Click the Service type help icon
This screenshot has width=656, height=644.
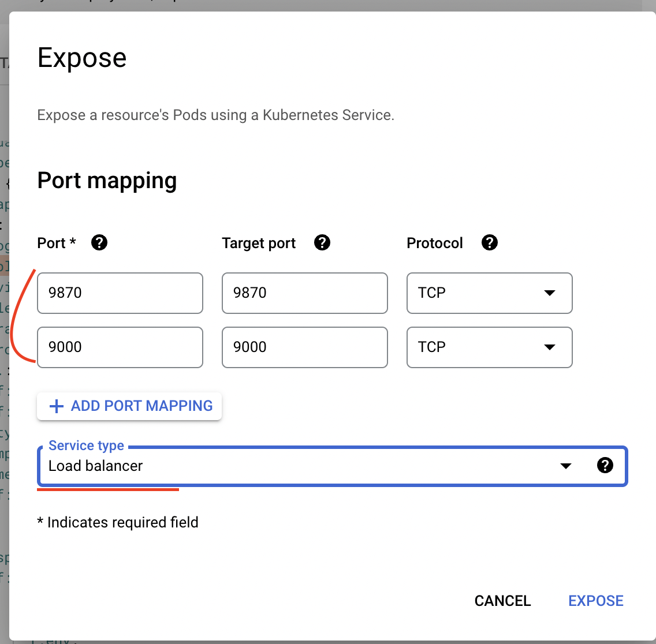tap(605, 466)
